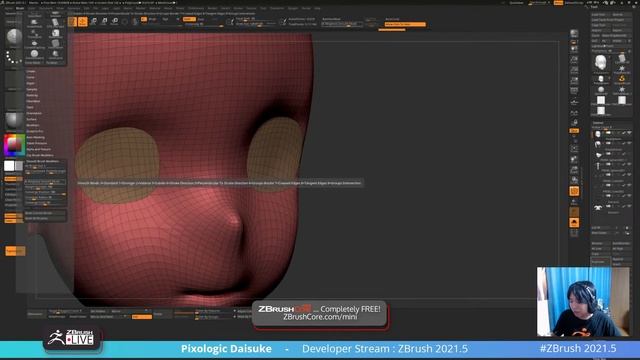Toggle Transp transparency mode

574,202
